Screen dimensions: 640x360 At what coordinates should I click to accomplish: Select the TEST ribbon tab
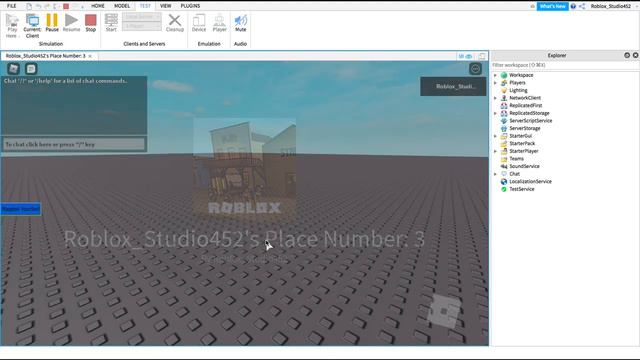tap(145, 6)
